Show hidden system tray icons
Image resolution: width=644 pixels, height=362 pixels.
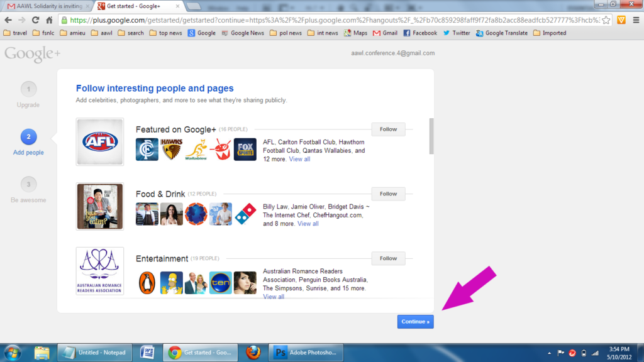click(x=549, y=353)
